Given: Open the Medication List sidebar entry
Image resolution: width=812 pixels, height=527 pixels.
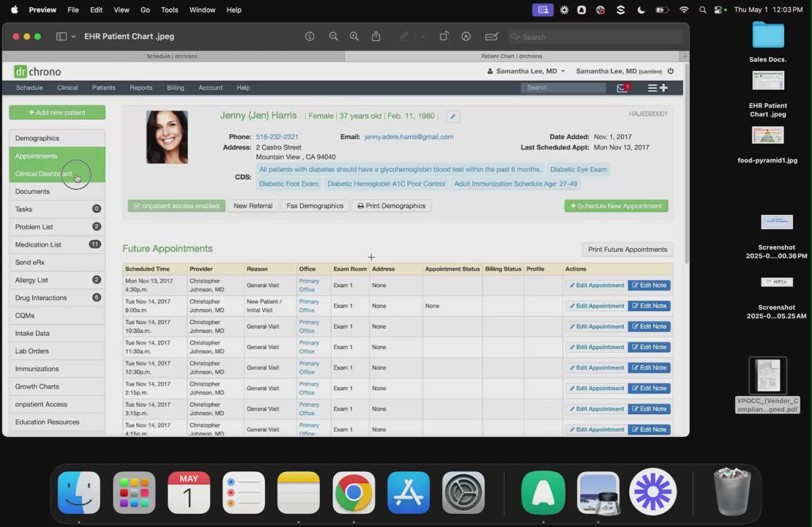Looking at the screenshot, I should (x=57, y=244).
